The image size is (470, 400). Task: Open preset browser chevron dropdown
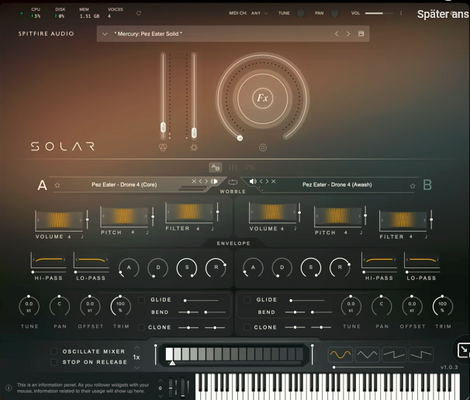105,34
